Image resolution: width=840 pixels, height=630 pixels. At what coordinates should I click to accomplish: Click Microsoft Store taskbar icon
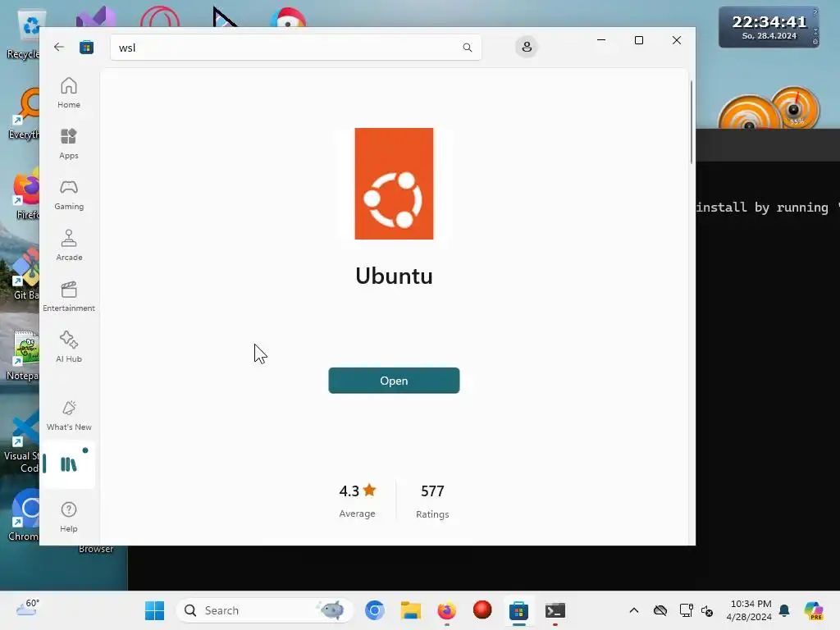tap(518, 610)
